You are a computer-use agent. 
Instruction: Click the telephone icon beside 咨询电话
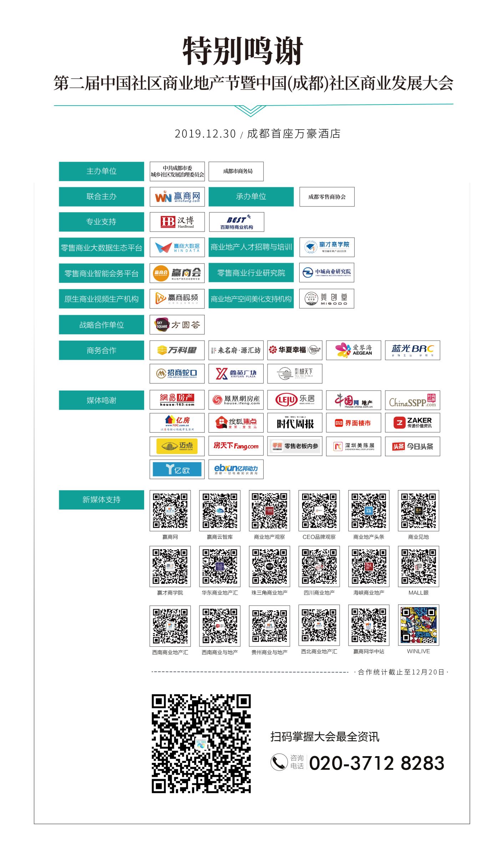pyautogui.click(x=279, y=763)
